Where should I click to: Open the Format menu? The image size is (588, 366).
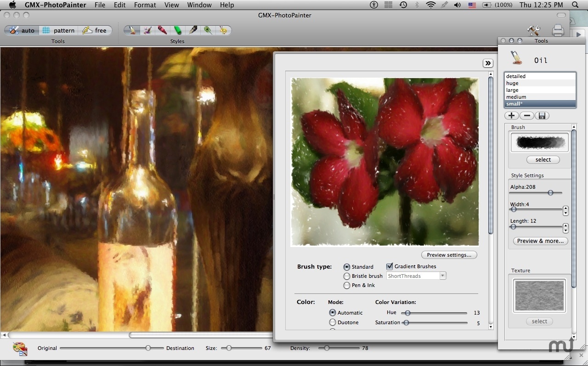(145, 5)
